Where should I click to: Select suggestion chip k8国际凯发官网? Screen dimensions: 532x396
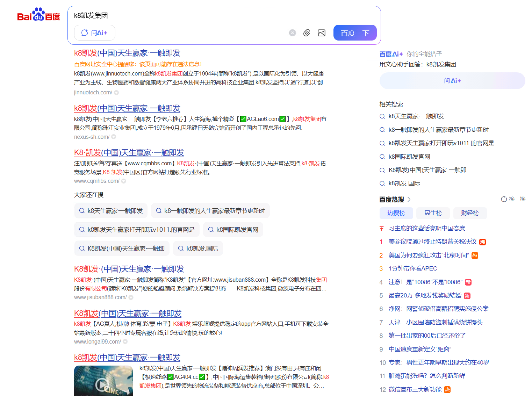tap(233, 230)
